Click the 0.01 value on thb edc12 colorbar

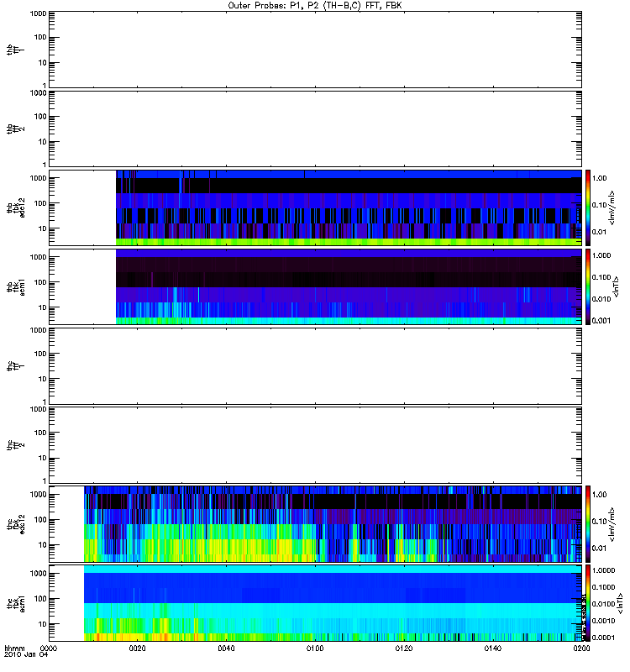(599, 232)
